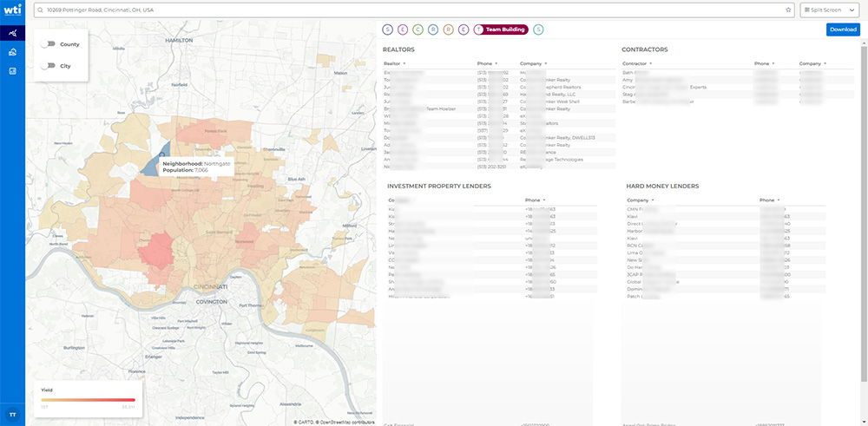The width and height of the screenshot is (868, 426).
Task: Click the Download button
Action: pos(842,29)
